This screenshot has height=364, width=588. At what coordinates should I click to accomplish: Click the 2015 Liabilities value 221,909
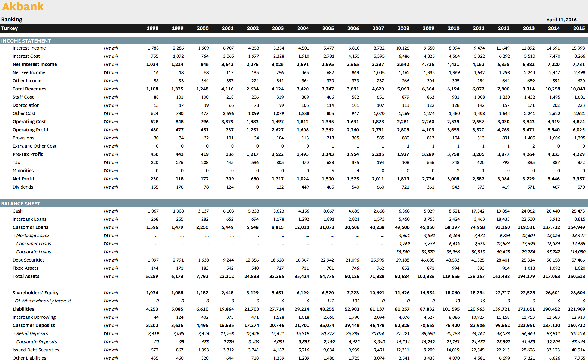577,309
